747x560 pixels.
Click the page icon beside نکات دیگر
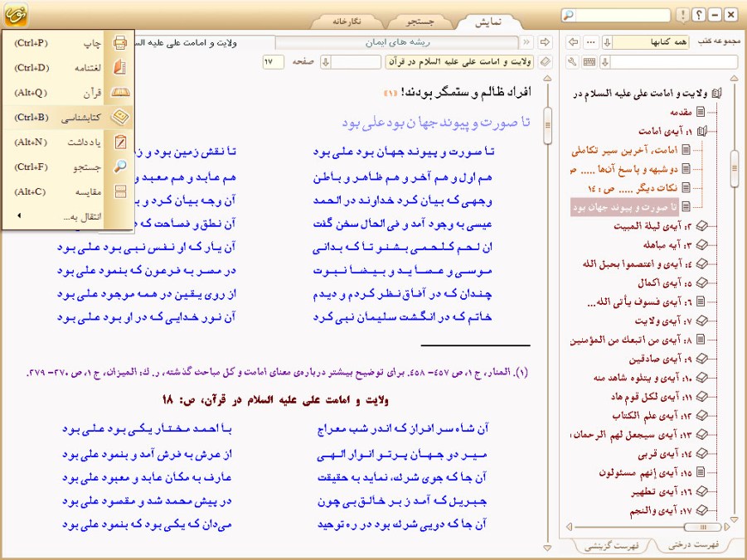pos(686,187)
